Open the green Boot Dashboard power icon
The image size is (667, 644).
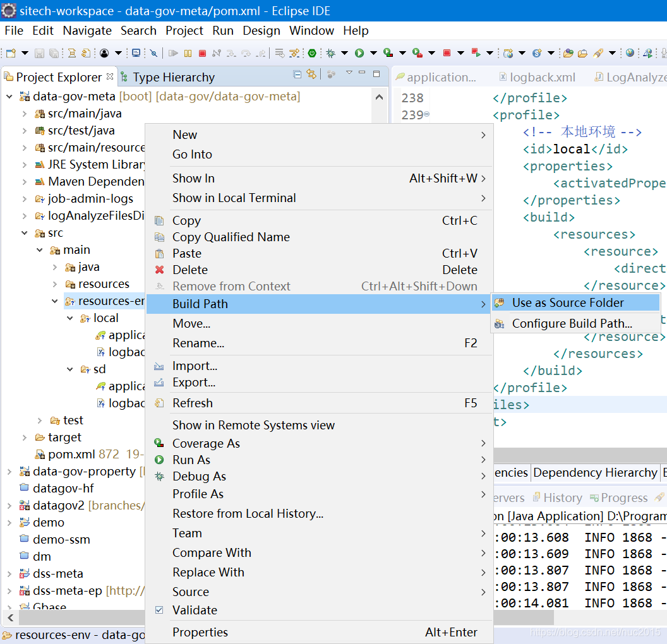tap(312, 53)
